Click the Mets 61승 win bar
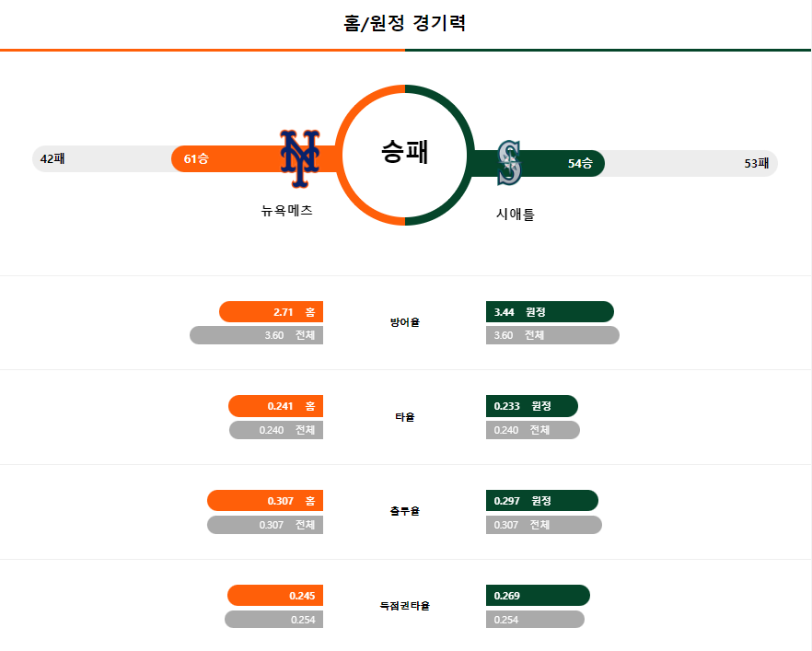The image size is (812, 651). point(254,158)
